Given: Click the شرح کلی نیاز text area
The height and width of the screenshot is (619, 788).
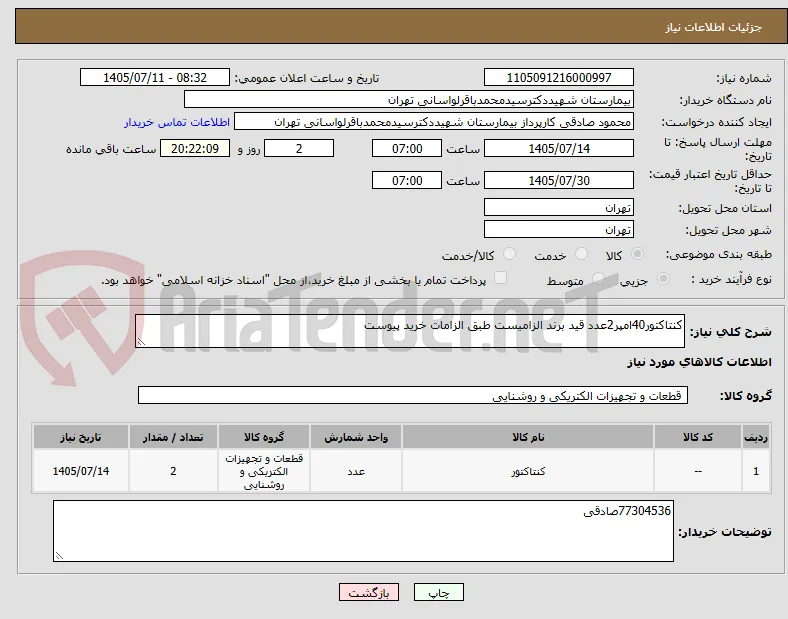Looking at the screenshot, I should [410, 331].
